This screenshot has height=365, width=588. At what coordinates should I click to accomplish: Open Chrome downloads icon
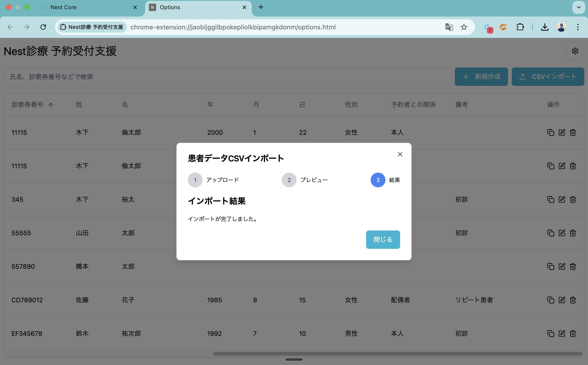point(545,27)
